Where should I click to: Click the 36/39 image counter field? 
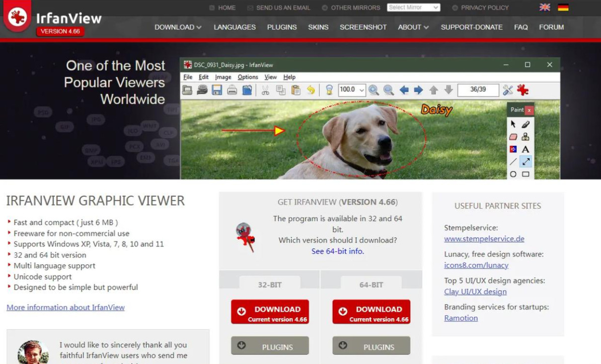point(478,89)
